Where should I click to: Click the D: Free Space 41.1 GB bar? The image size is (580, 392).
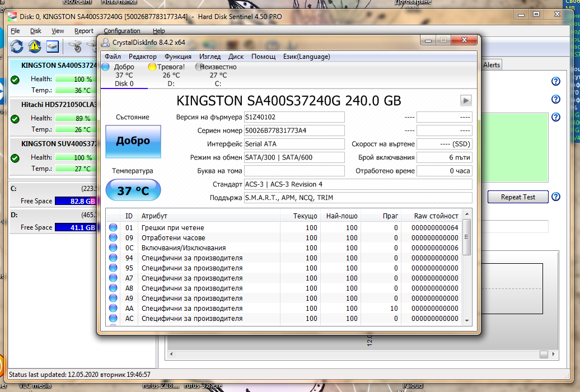pos(76,227)
